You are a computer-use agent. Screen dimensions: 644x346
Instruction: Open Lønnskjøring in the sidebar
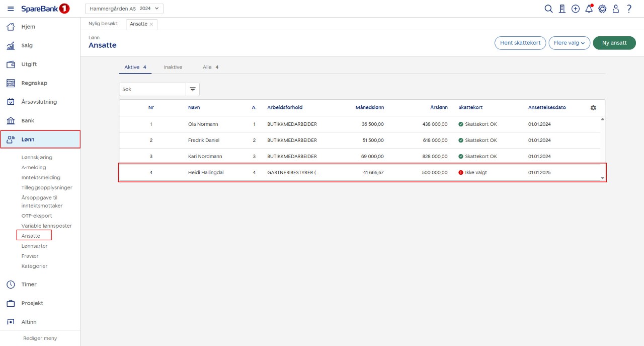click(37, 157)
